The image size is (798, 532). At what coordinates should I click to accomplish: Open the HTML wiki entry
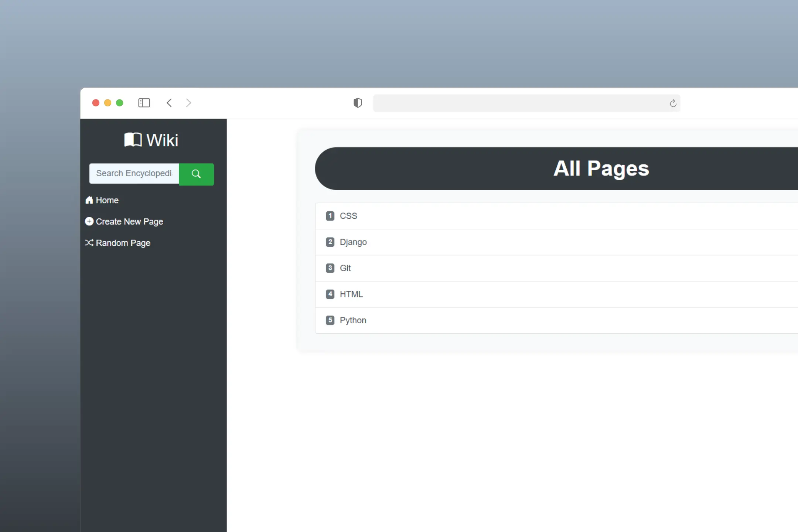coord(351,294)
